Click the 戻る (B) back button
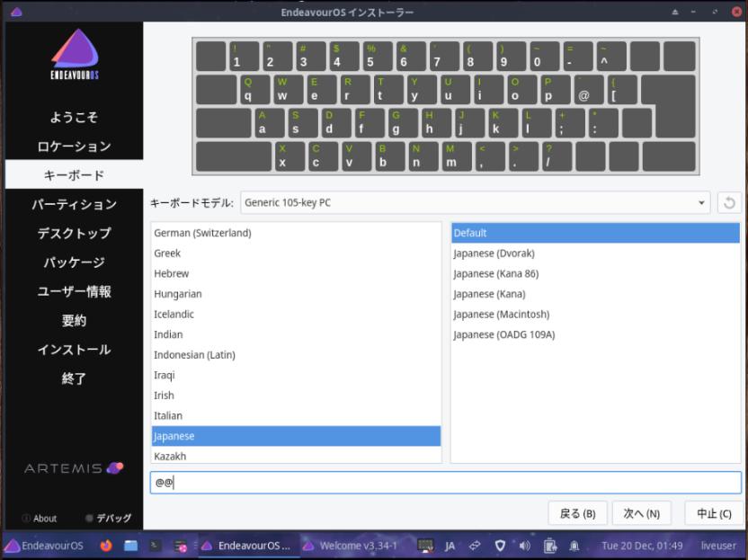Viewport: 748px width, 560px height. point(577,514)
